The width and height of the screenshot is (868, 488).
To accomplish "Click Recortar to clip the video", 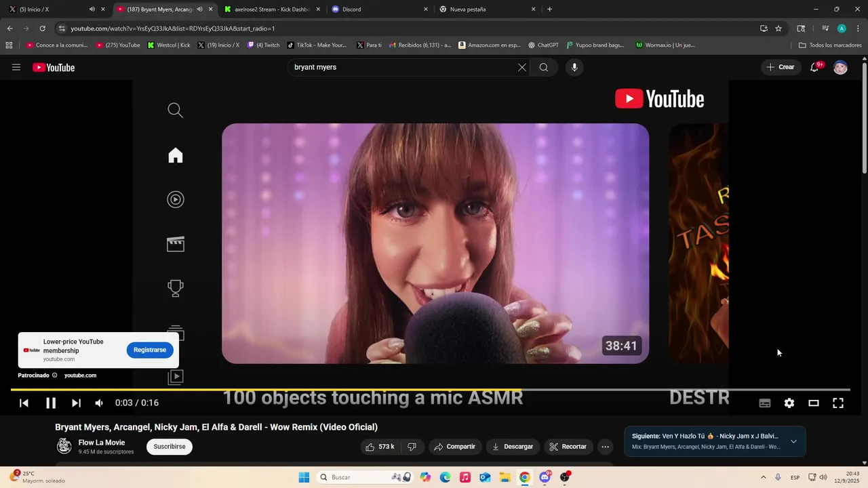I will point(568,447).
